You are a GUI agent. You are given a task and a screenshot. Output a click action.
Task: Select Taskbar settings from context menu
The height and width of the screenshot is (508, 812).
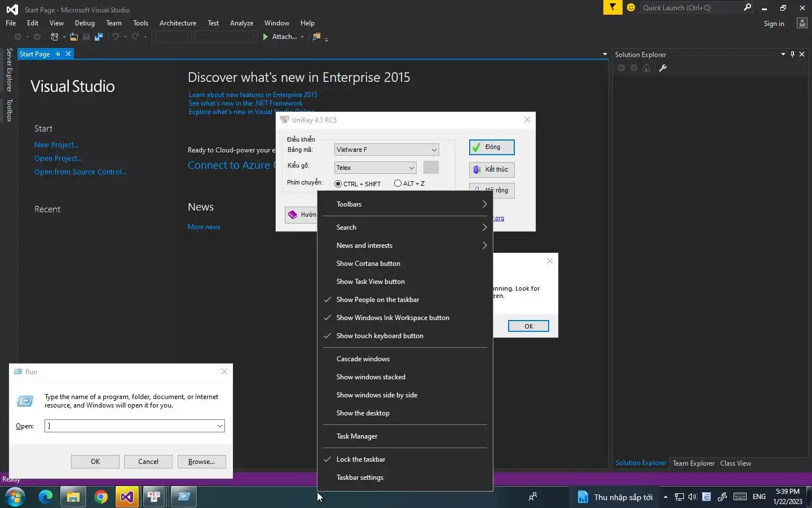[x=405, y=478]
